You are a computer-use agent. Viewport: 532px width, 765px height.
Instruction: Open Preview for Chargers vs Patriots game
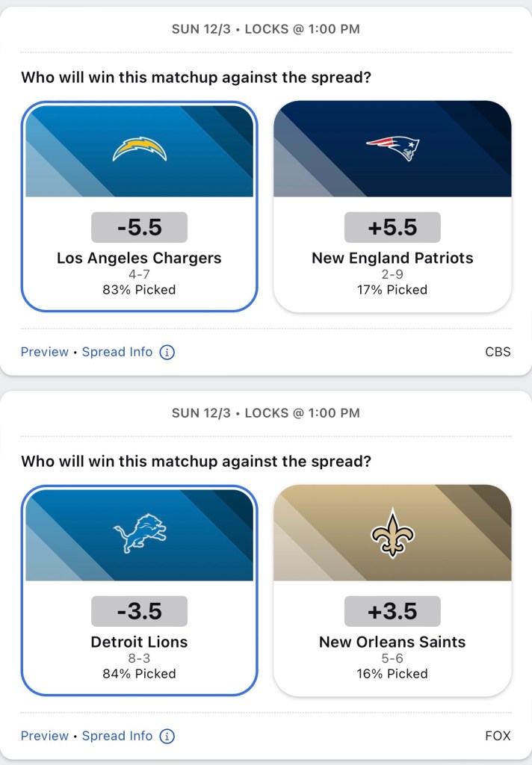(x=44, y=352)
